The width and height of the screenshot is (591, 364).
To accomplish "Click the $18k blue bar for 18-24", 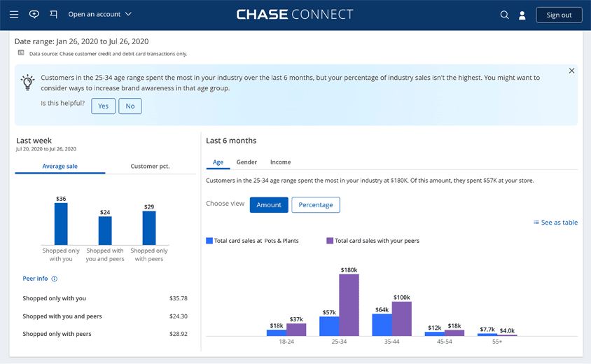I will pos(277,332).
